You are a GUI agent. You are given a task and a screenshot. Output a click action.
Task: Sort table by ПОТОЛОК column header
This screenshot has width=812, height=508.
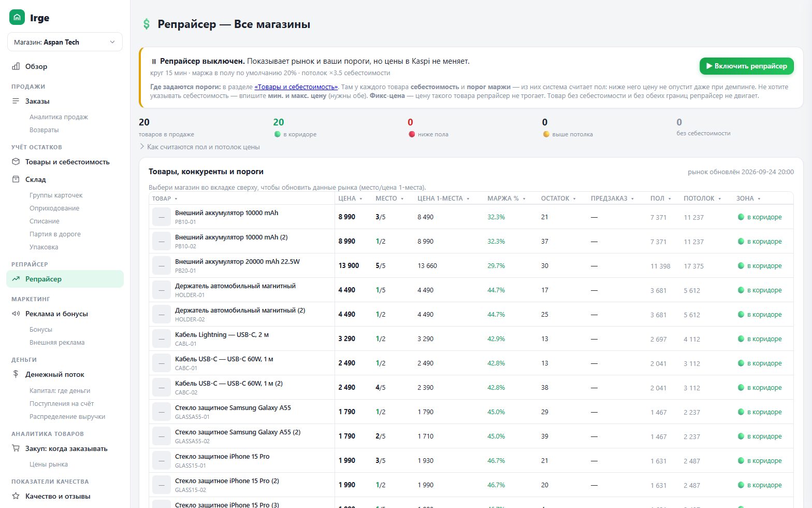[702, 199]
